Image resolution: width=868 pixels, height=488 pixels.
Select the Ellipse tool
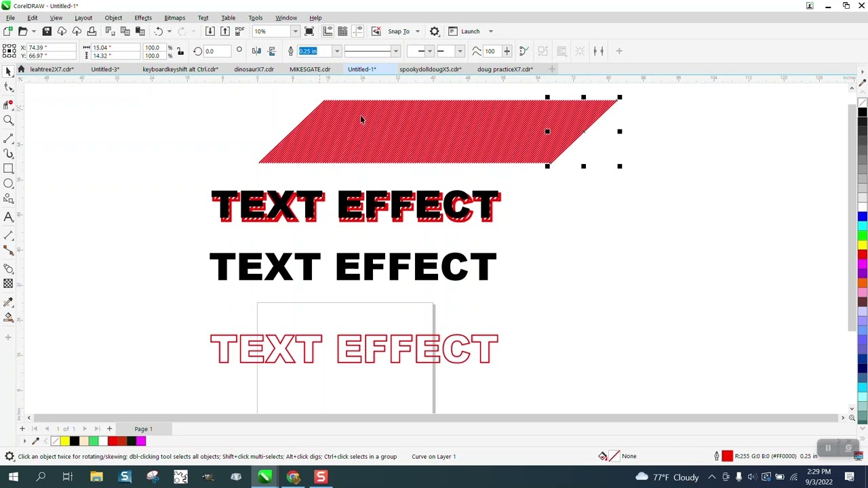8,184
